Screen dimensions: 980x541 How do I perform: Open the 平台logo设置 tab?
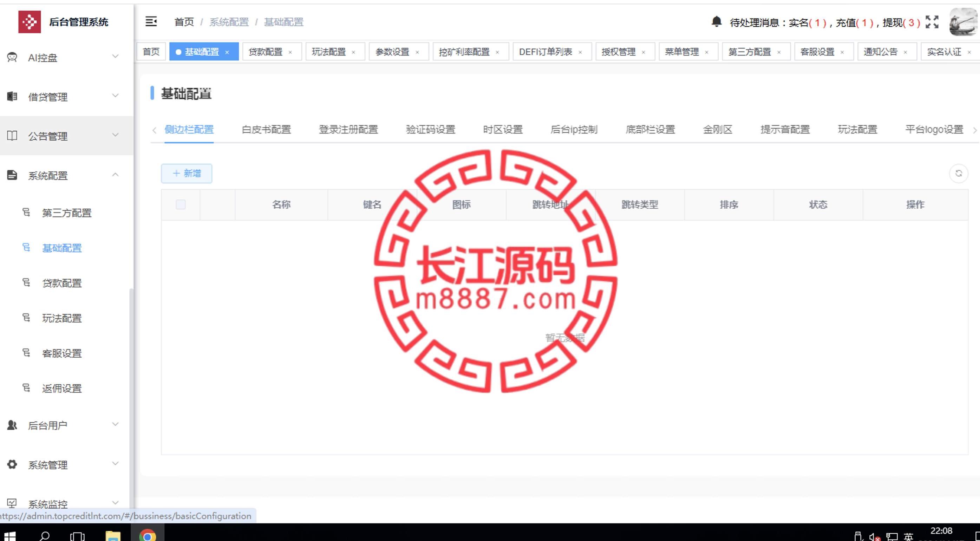pyautogui.click(x=934, y=129)
